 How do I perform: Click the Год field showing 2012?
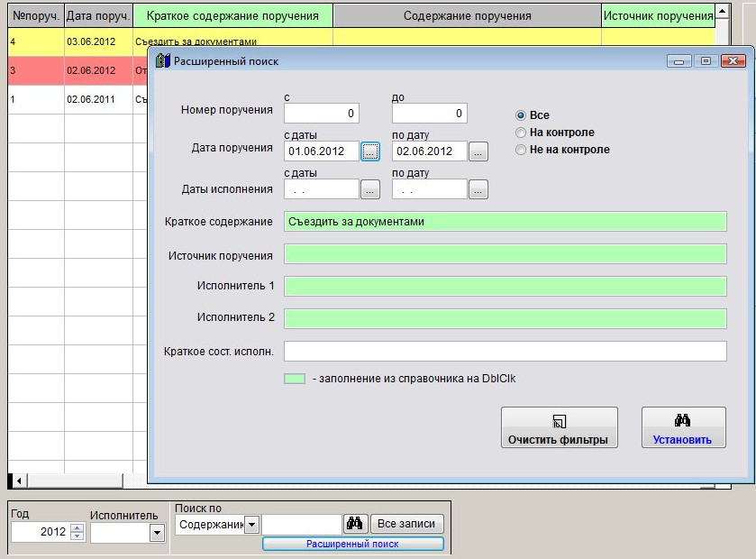(x=41, y=532)
